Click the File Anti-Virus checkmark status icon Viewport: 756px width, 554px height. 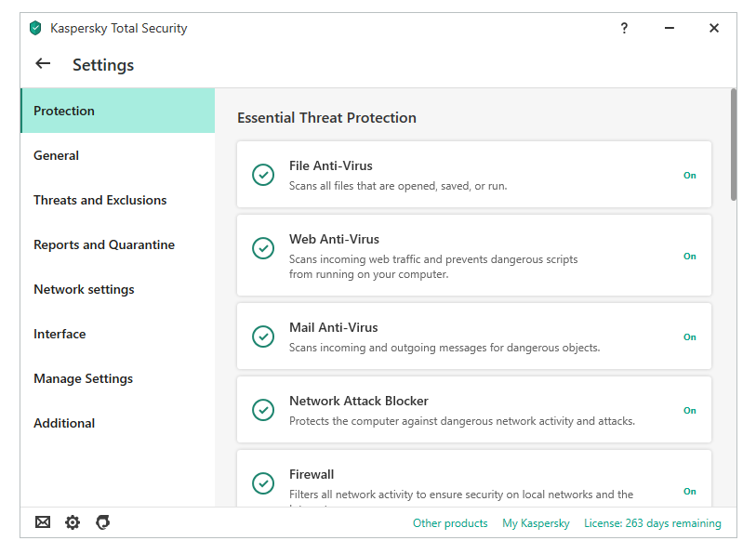tap(263, 175)
